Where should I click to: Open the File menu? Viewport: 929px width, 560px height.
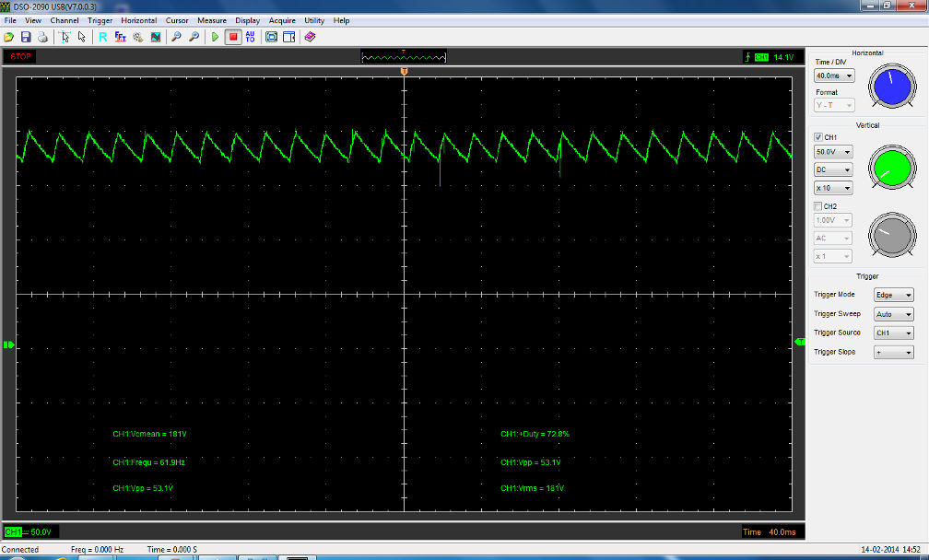pyautogui.click(x=10, y=20)
